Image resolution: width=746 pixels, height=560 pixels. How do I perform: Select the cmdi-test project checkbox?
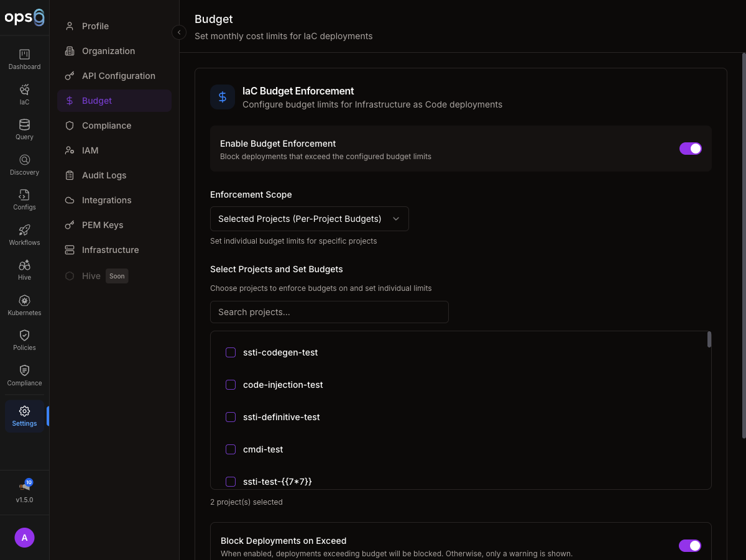[x=231, y=449]
